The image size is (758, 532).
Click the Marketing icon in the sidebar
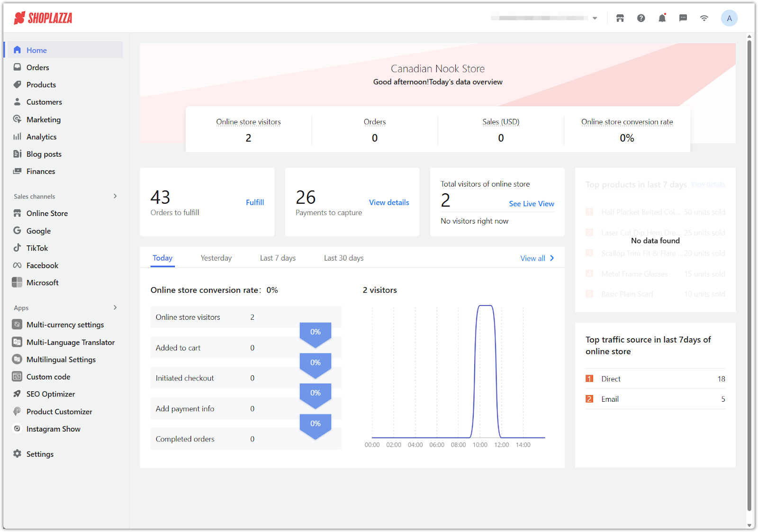pos(18,119)
